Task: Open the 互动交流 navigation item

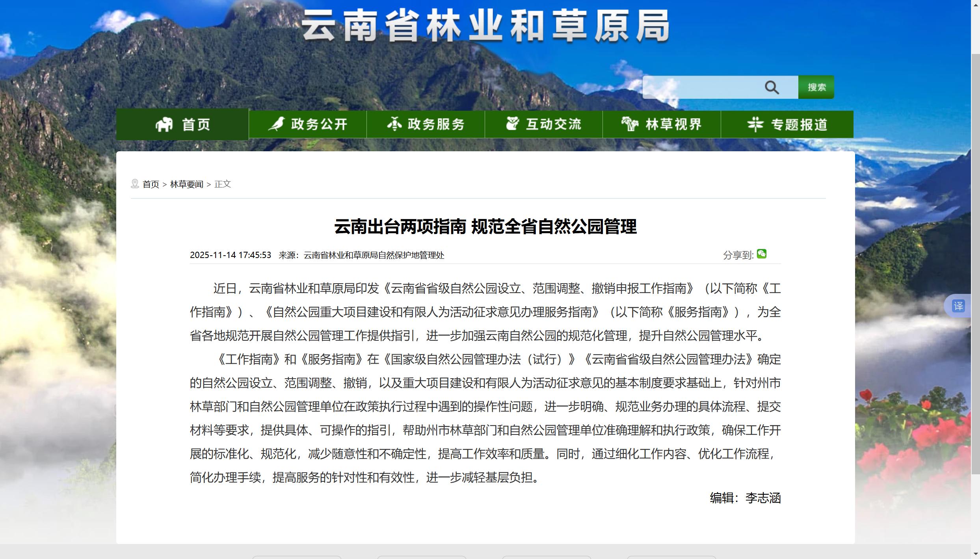Action: (554, 124)
